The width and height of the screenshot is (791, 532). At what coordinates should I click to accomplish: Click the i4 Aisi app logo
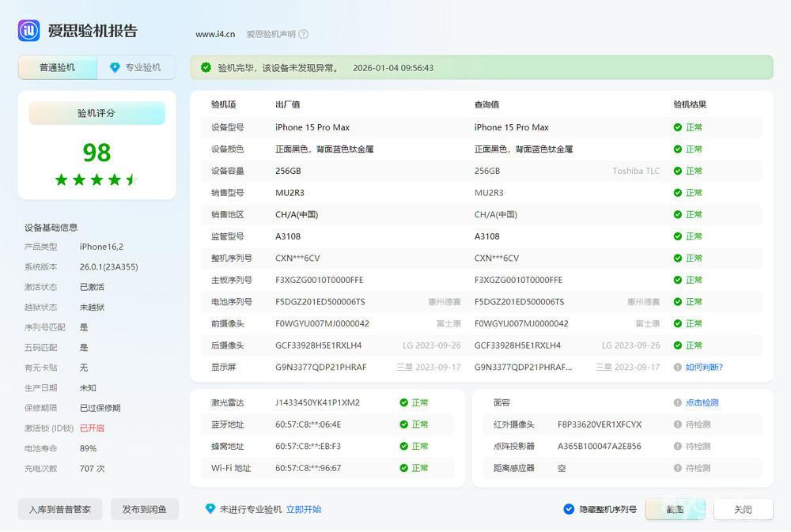(x=29, y=31)
